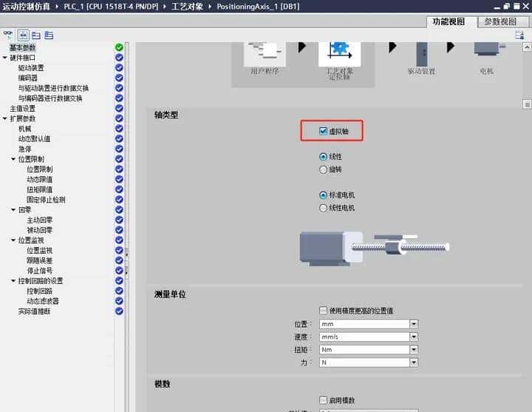
Task: Click blue status checkmark beside 动态滤波器
Action: click(x=119, y=300)
